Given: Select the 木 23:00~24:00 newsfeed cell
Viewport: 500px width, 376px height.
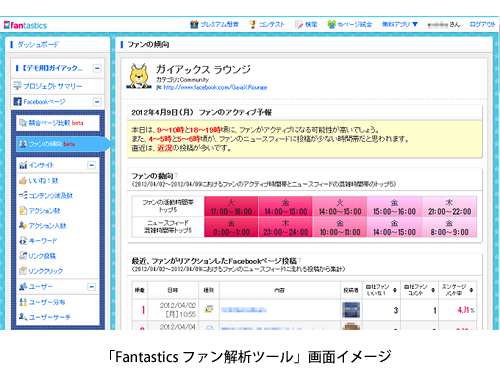Looking at the screenshot, I should coord(286,227).
